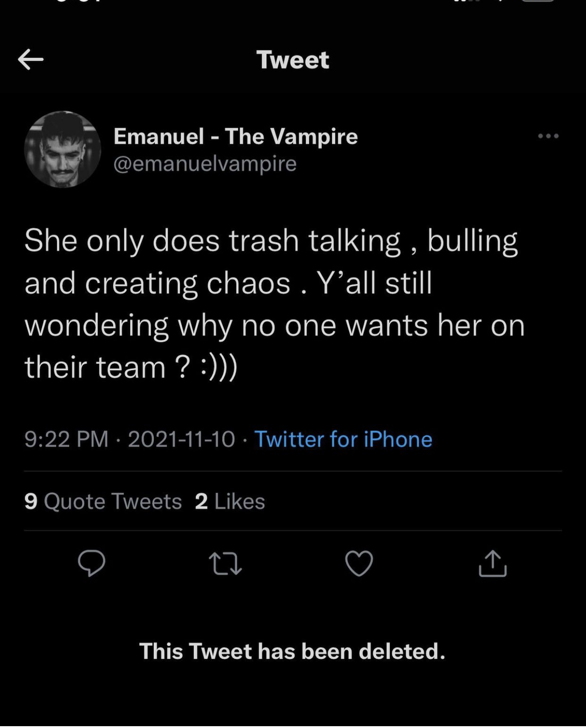Tap the battery indicator in status bar
Screen dimensions: 586x728
point(538,1)
